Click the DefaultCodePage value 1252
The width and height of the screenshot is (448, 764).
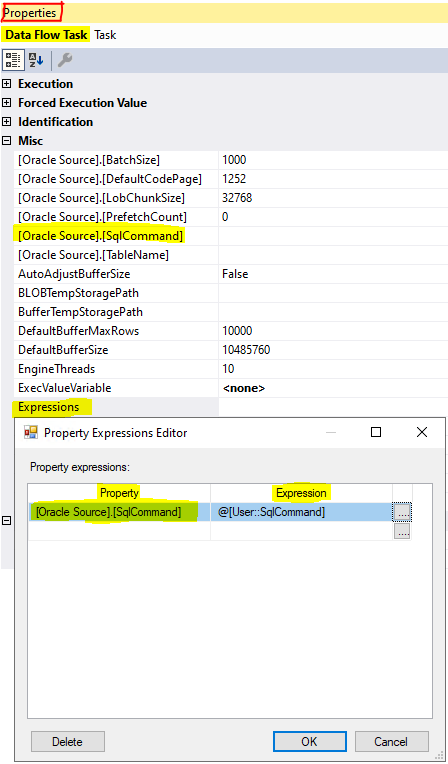coord(234,179)
